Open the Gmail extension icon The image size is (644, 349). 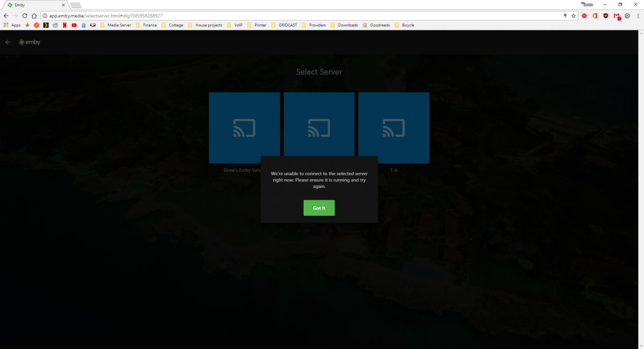pyautogui.click(x=617, y=16)
